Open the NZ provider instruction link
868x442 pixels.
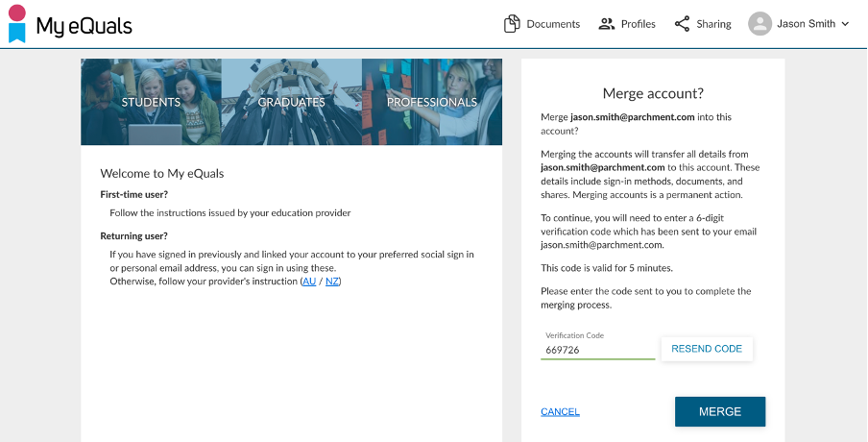pos(332,282)
